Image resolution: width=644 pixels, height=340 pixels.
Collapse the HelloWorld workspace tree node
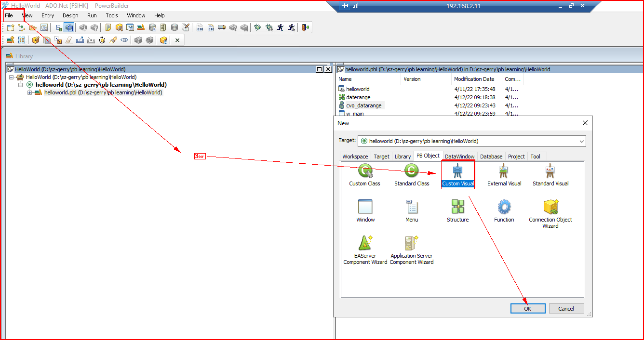click(x=12, y=77)
